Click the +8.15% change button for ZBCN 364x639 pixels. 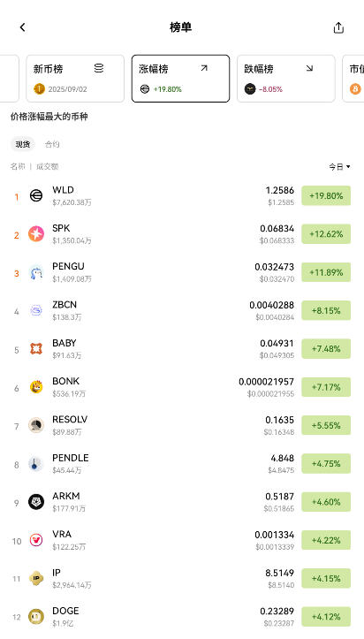point(326,310)
